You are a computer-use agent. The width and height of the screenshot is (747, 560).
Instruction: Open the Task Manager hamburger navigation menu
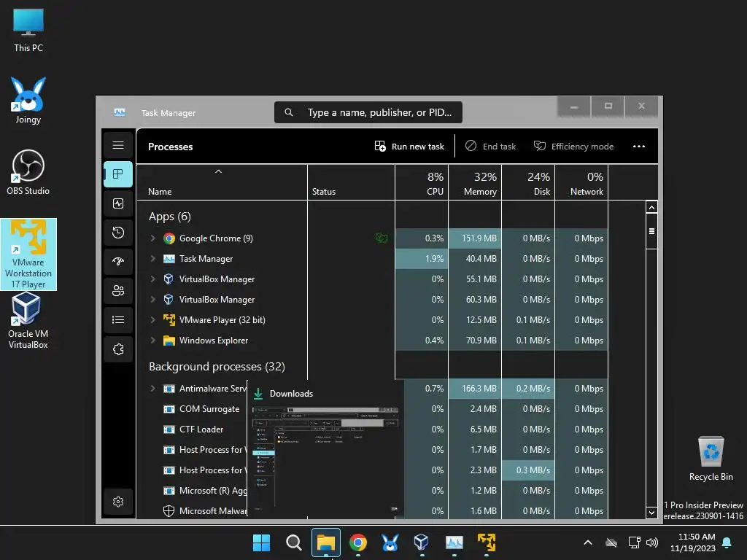(118, 145)
